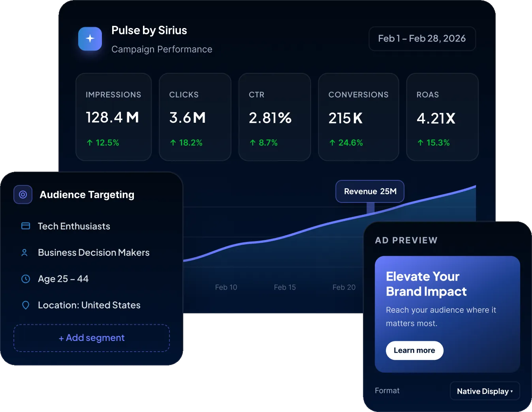Click the Format label
Screen dimensions: 532x412
click(387, 391)
